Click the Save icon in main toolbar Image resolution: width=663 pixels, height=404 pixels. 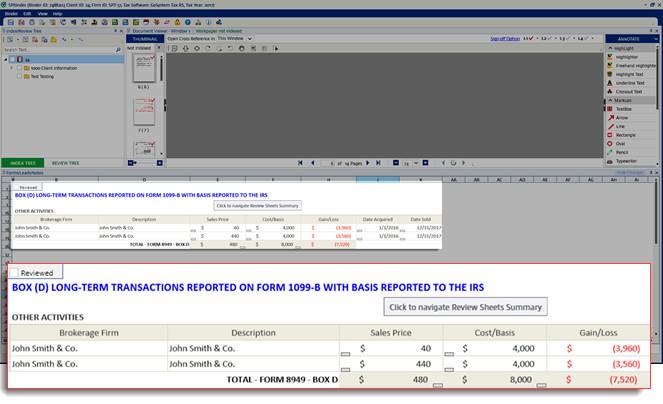tap(11, 22)
